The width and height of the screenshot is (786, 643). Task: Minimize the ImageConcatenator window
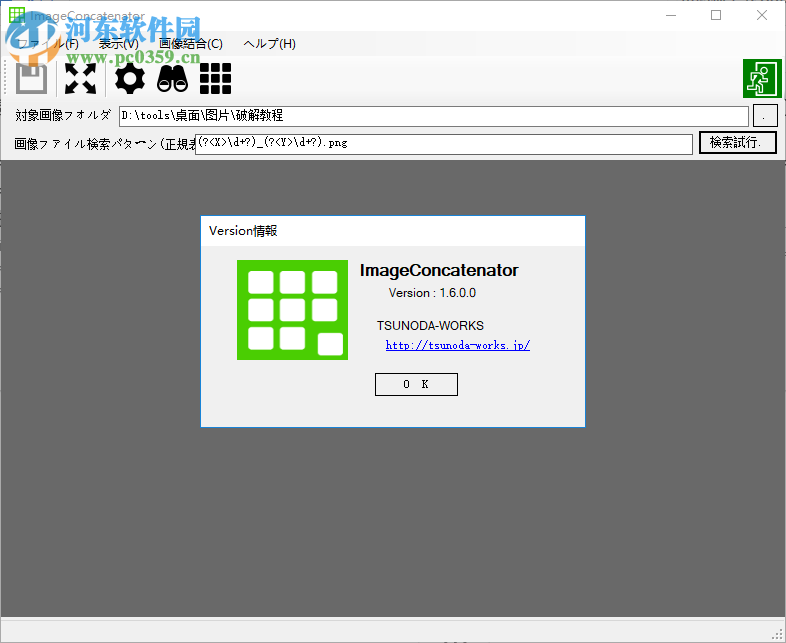click(x=671, y=15)
